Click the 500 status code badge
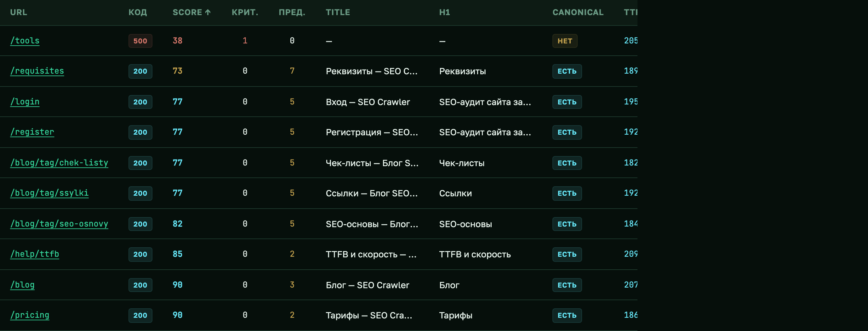The image size is (868, 331). tap(140, 41)
